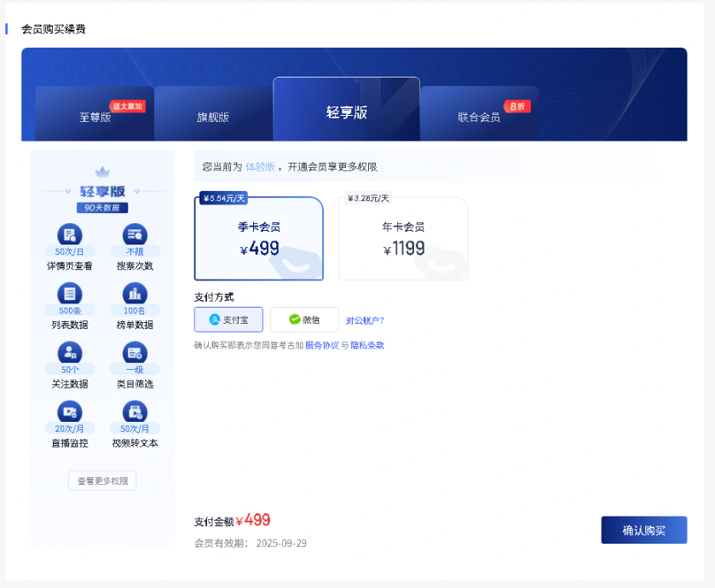
Task: Expand 查看更多权限 permissions list
Action: click(x=102, y=481)
